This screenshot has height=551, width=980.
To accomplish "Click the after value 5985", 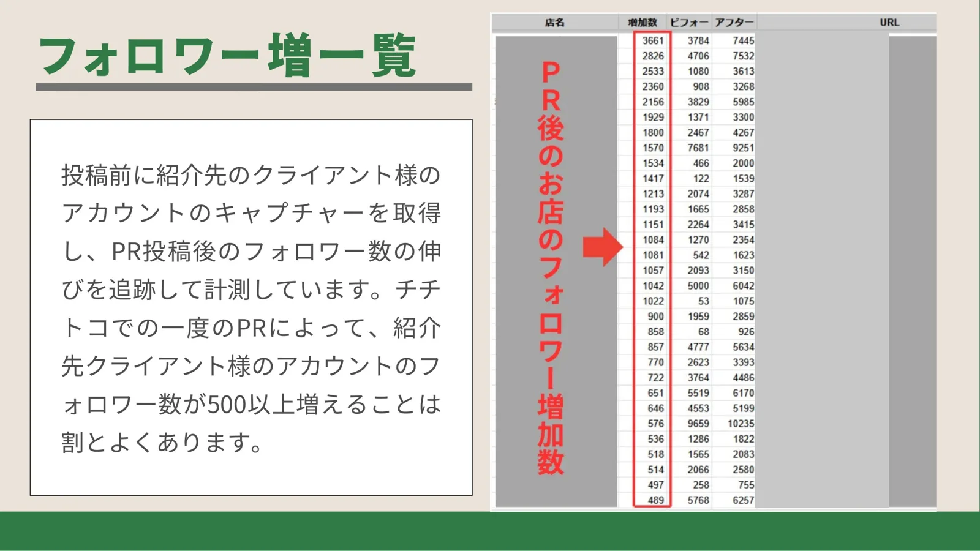I will 743,102.
